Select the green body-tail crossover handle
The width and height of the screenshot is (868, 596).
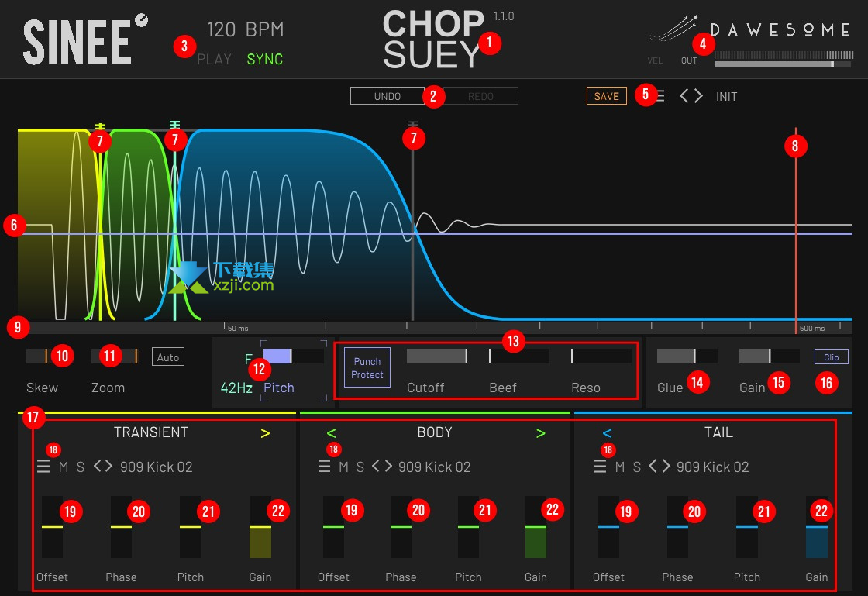[175, 125]
